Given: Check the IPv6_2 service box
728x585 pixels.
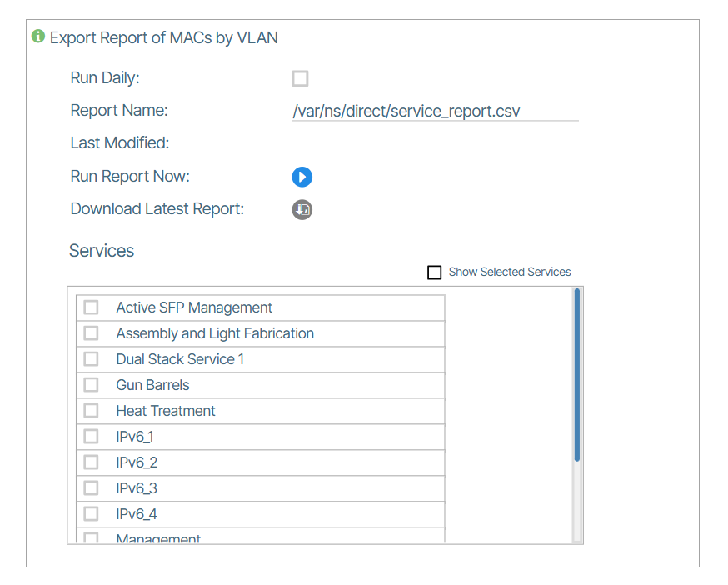Looking at the screenshot, I should 91,462.
